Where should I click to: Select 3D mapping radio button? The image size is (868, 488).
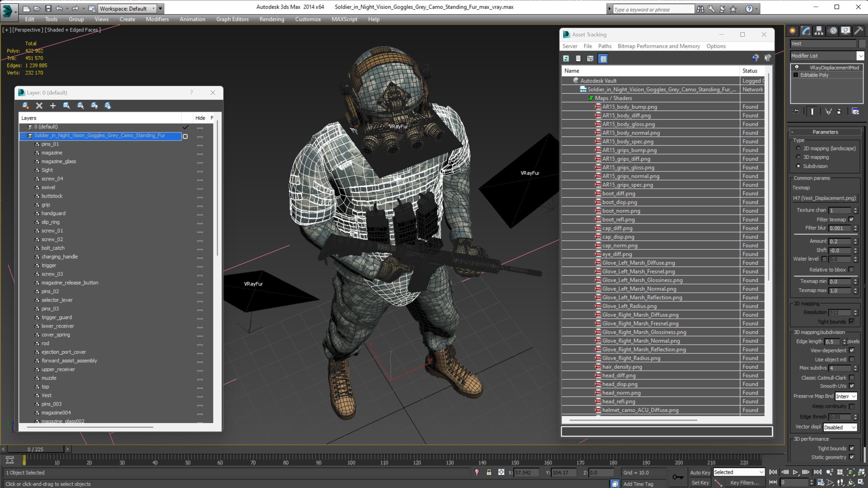click(x=798, y=157)
